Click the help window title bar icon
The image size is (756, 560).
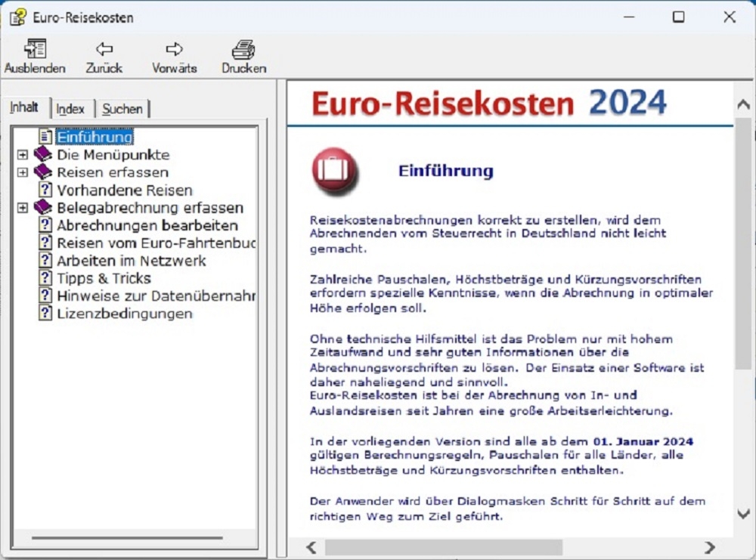click(x=18, y=17)
